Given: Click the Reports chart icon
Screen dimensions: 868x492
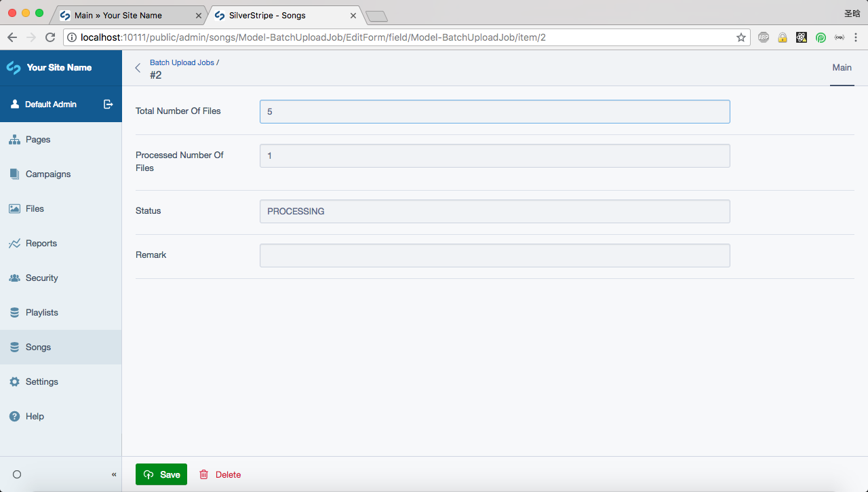Looking at the screenshot, I should click(14, 244).
